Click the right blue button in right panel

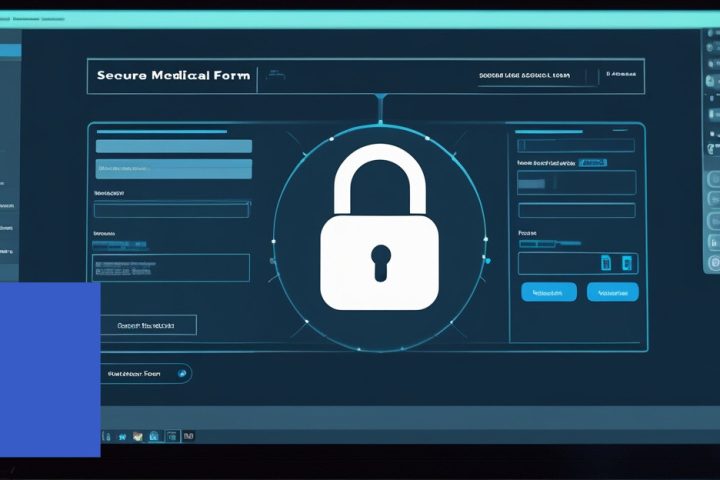click(612, 292)
